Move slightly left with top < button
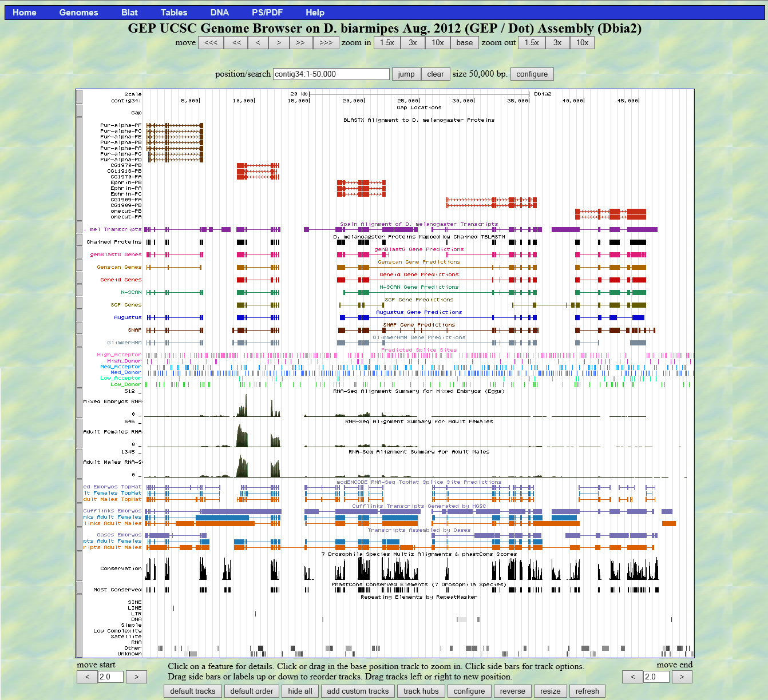The height and width of the screenshot is (700, 768). click(x=258, y=42)
